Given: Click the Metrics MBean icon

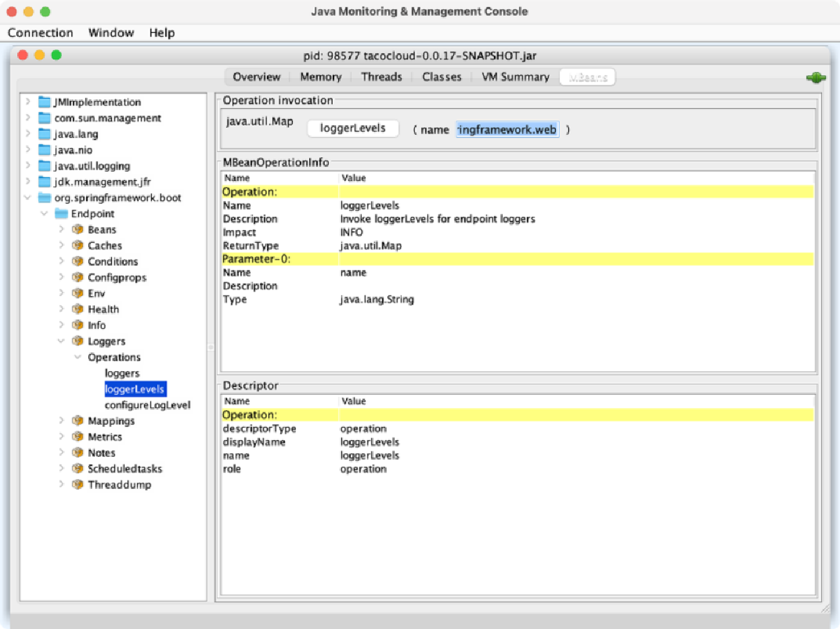Looking at the screenshot, I should tap(78, 437).
